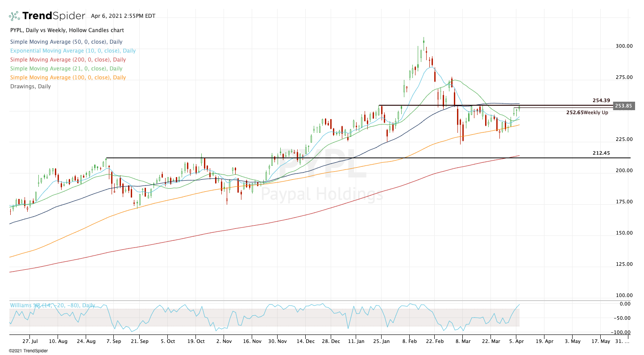Screen dimensions: 644x355
Task: Click the 254.39 resistance level label
Action: 601,101
